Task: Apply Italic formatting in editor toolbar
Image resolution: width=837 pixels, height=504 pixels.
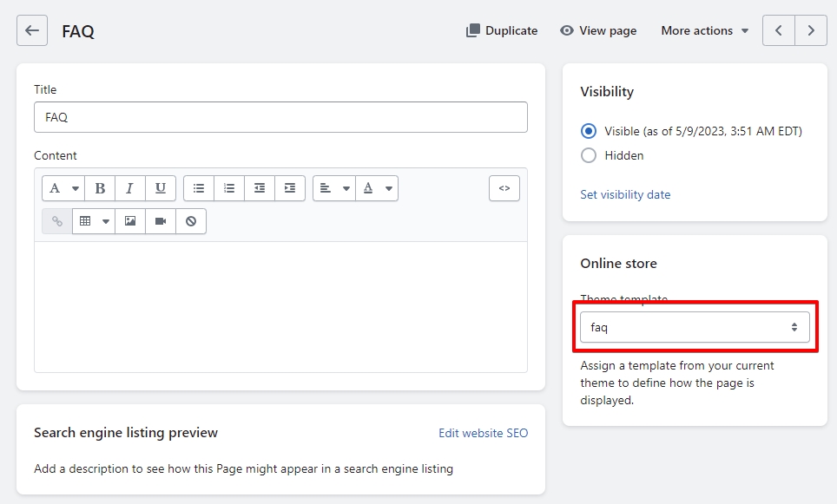Action: pos(130,188)
